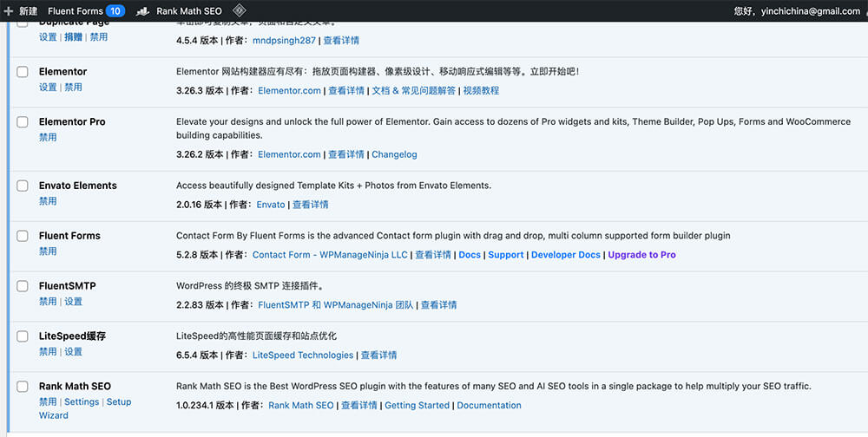The image size is (868, 437).
Task: Tick the Elementor Pro plugin checkbox
Action: [x=23, y=122]
